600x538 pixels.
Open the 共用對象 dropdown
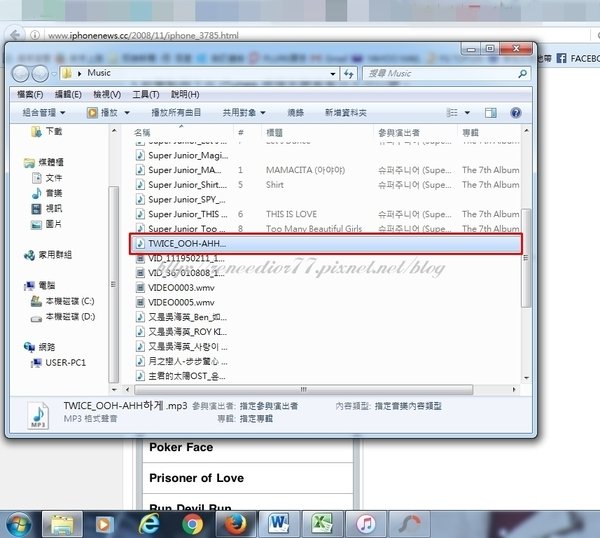pos(244,112)
